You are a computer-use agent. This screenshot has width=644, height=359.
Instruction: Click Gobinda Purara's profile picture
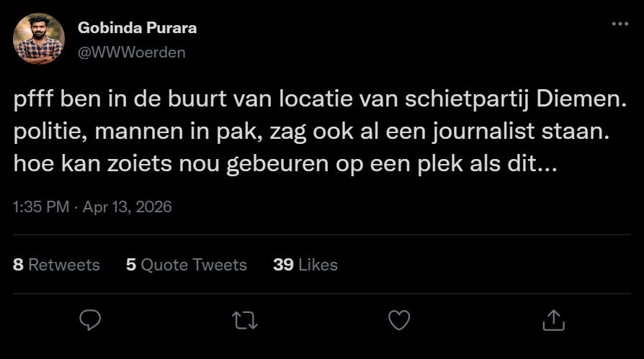coord(38,39)
